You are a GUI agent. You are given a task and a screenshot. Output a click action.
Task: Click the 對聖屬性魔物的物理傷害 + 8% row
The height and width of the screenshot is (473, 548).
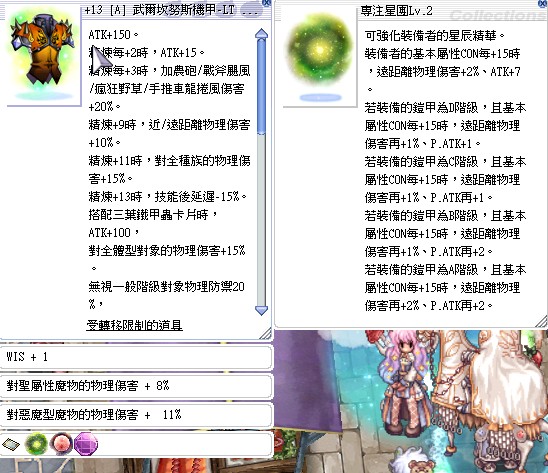136,386
